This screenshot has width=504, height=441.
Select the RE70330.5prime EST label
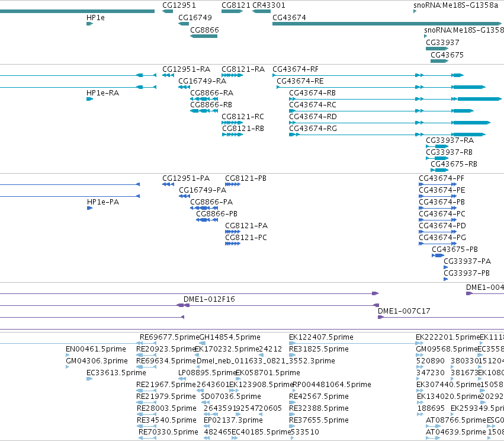(168, 432)
